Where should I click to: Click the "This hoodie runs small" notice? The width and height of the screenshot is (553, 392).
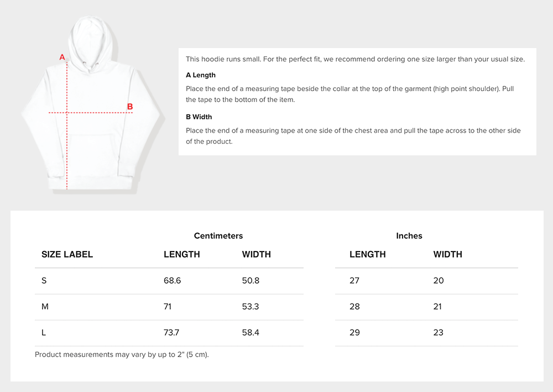coord(355,59)
